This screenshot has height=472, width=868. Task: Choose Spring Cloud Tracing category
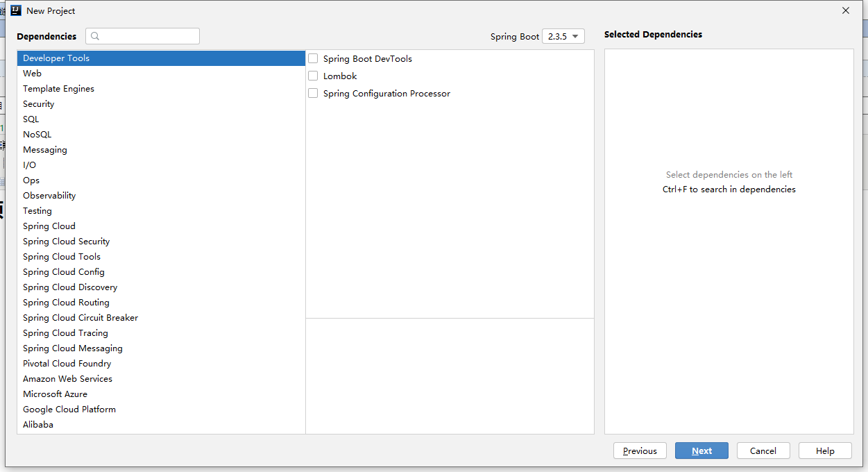[161, 333]
